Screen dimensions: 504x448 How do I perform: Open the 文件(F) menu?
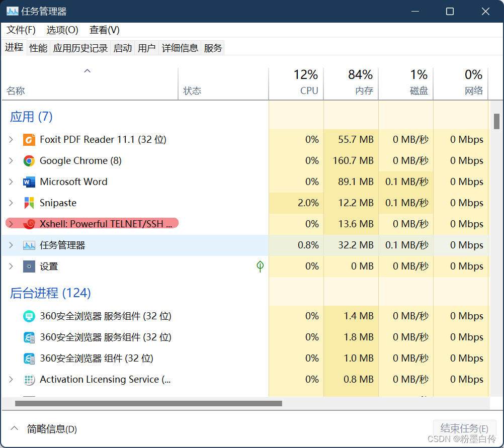[21, 30]
